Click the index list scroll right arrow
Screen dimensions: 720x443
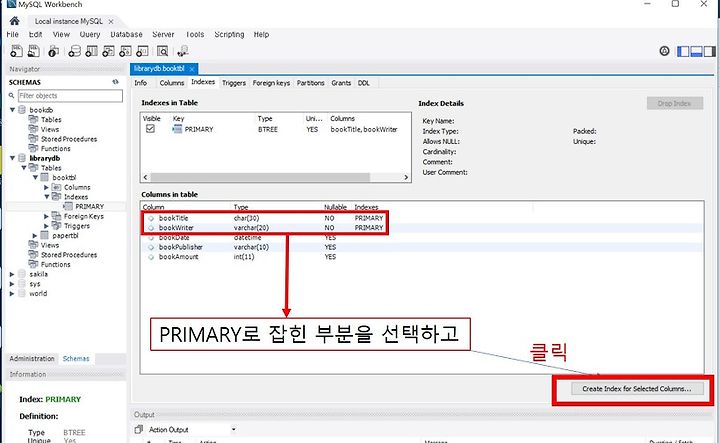click(406, 177)
